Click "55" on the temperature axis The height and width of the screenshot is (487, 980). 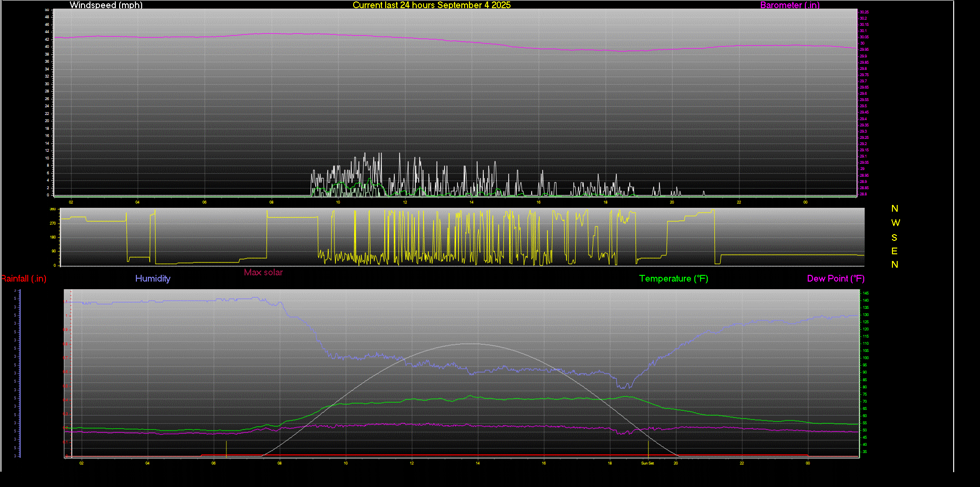coord(865,423)
